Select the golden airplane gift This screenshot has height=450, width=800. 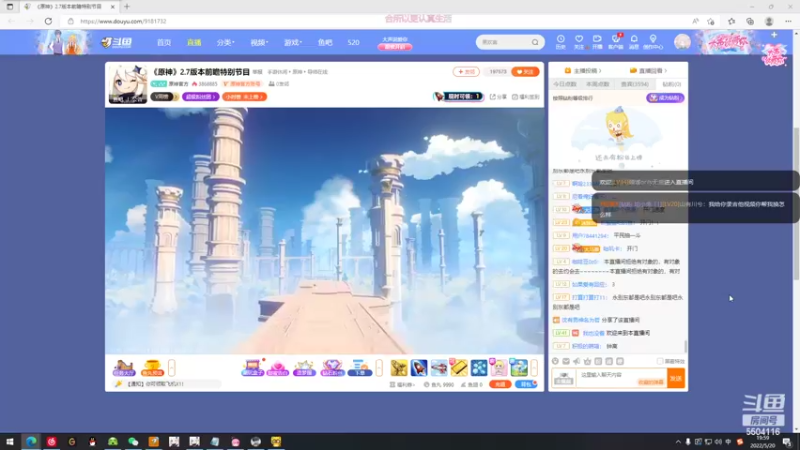click(399, 367)
